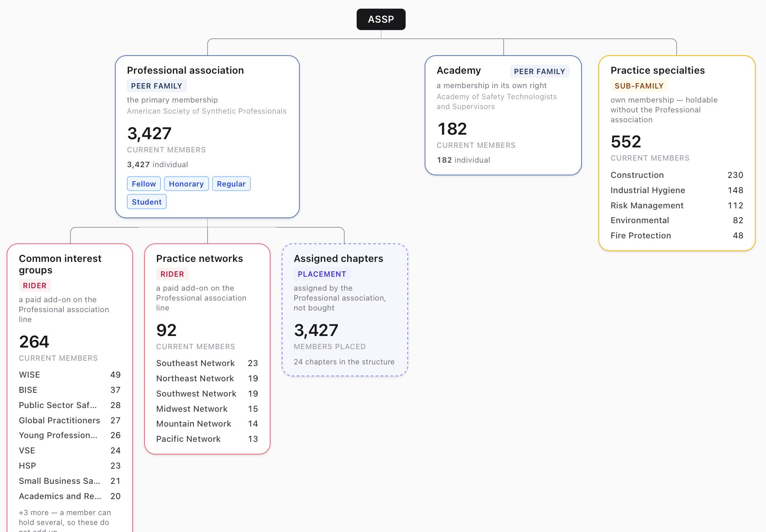Select the Southwest Network row
Viewport: 766px width, 532px height.
pyautogui.click(x=207, y=394)
